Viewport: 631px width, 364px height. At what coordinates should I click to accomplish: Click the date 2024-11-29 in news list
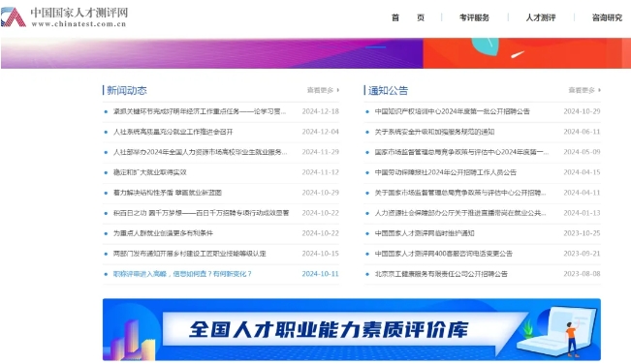pos(320,152)
